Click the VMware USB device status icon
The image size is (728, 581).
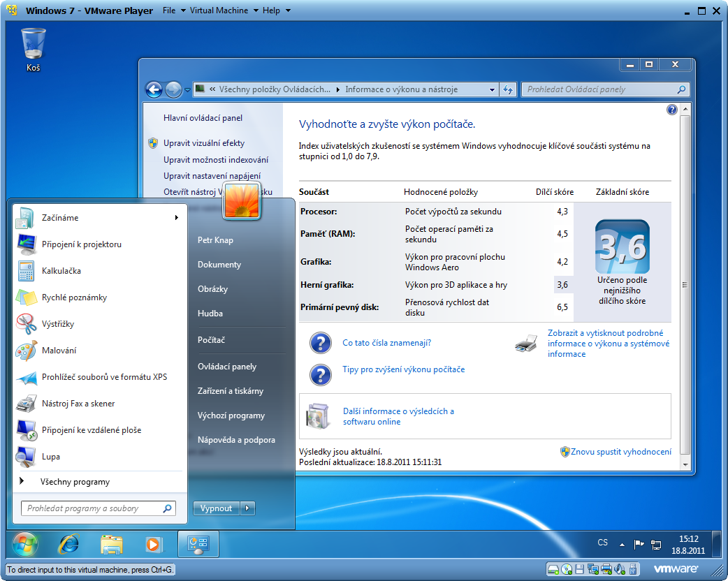coord(633,569)
